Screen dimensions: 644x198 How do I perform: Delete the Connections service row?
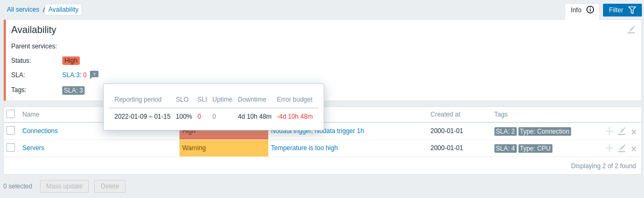coord(634,131)
